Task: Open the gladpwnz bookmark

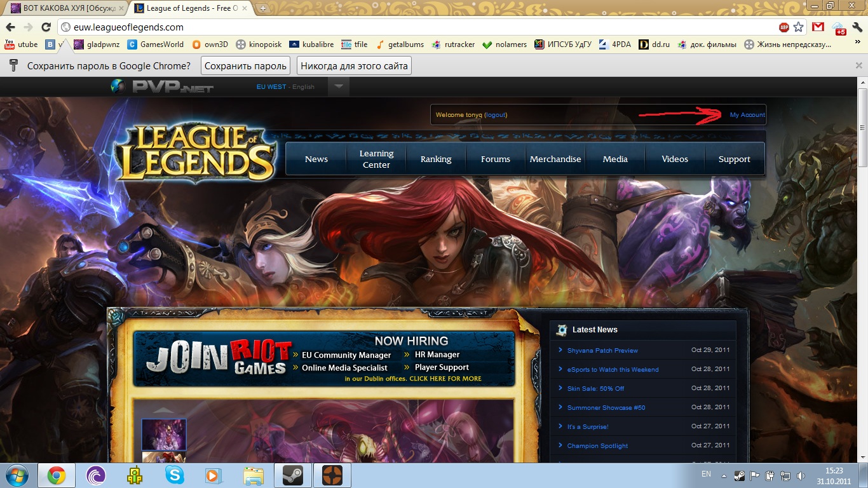Action: (x=97, y=44)
